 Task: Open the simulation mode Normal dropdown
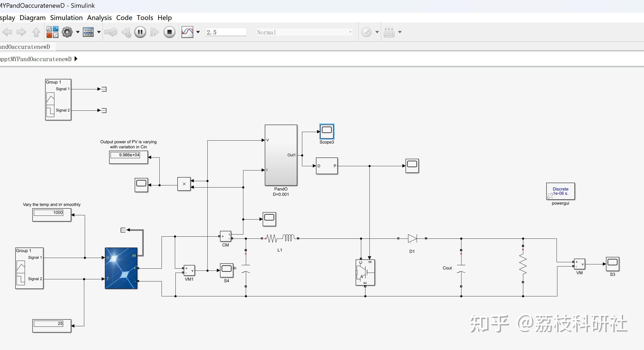pyautogui.click(x=304, y=32)
